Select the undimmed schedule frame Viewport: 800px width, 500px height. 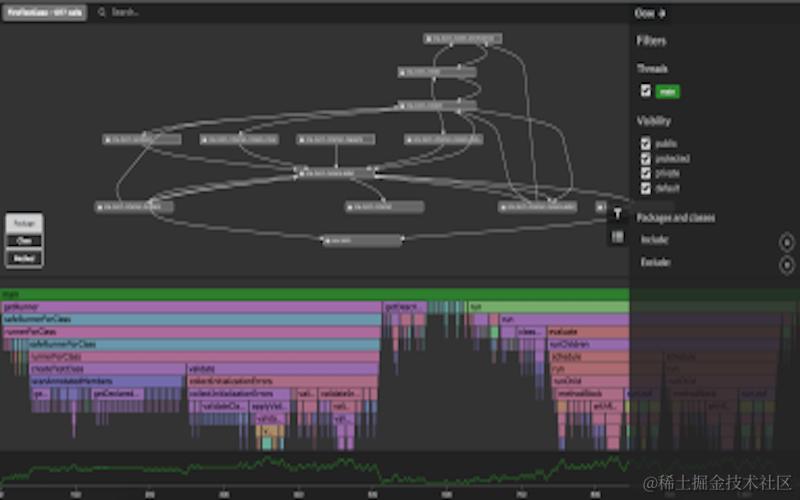coord(590,357)
